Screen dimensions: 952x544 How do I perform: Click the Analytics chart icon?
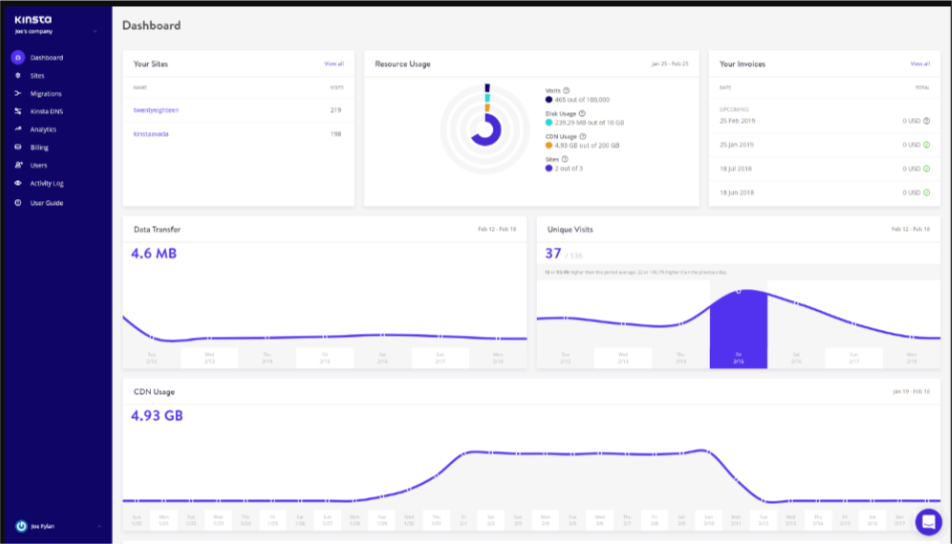(x=18, y=129)
